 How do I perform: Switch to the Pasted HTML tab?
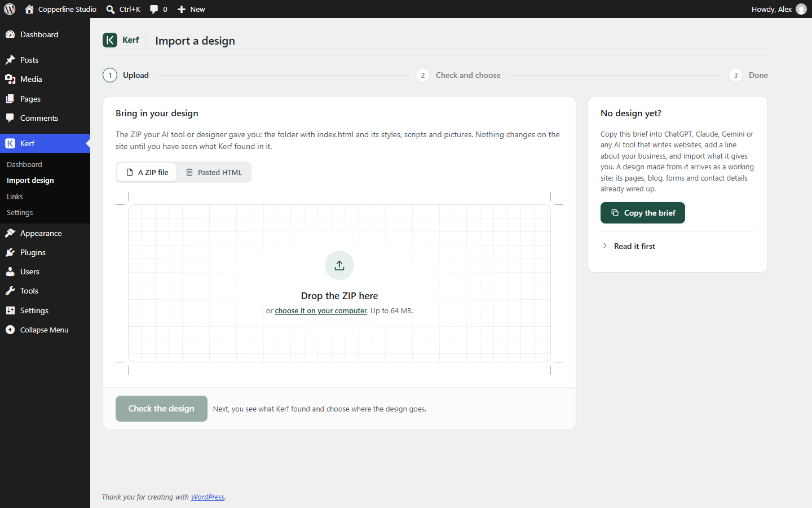click(x=214, y=172)
